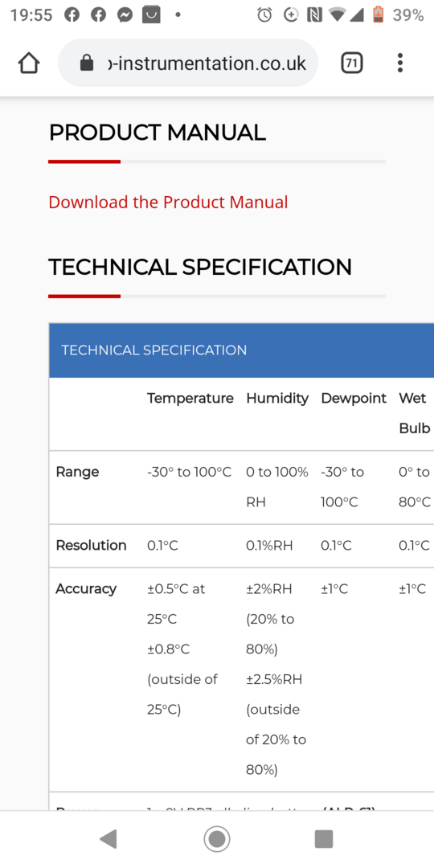Tap the Android home circle button
The height and width of the screenshot is (868, 434).
click(216, 839)
